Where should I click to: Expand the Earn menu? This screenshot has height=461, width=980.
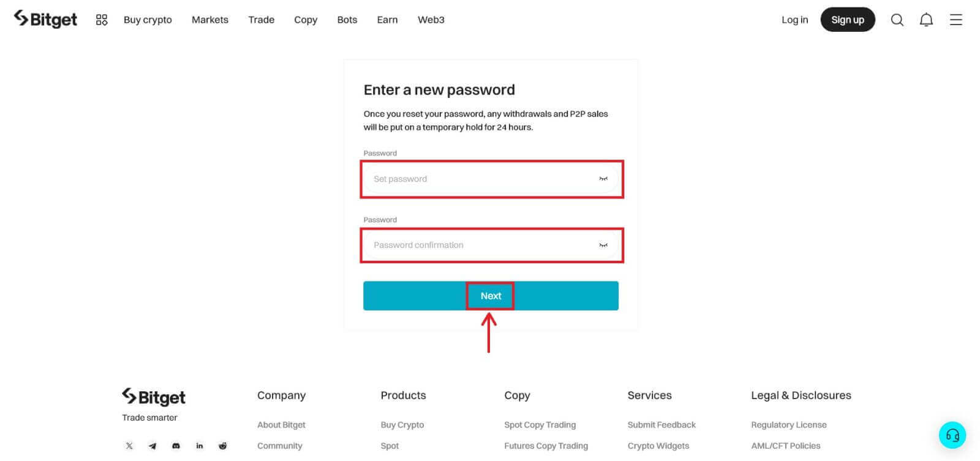(x=387, y=20)
